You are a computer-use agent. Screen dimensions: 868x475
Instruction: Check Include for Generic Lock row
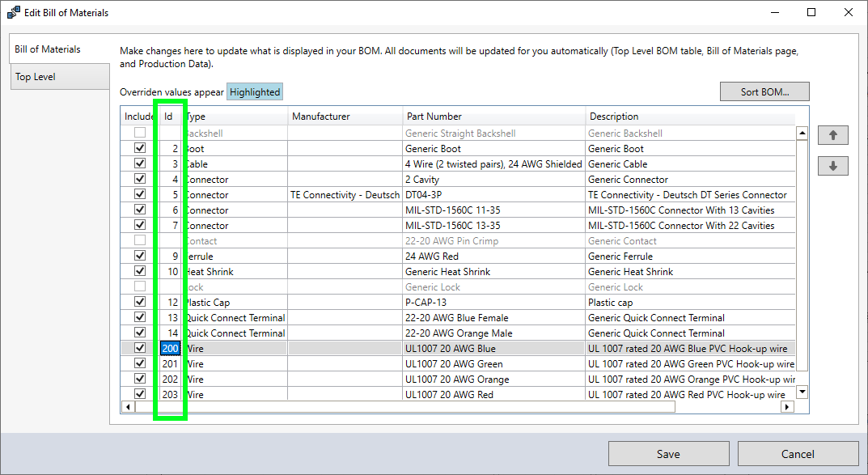[x=140, y=286]
